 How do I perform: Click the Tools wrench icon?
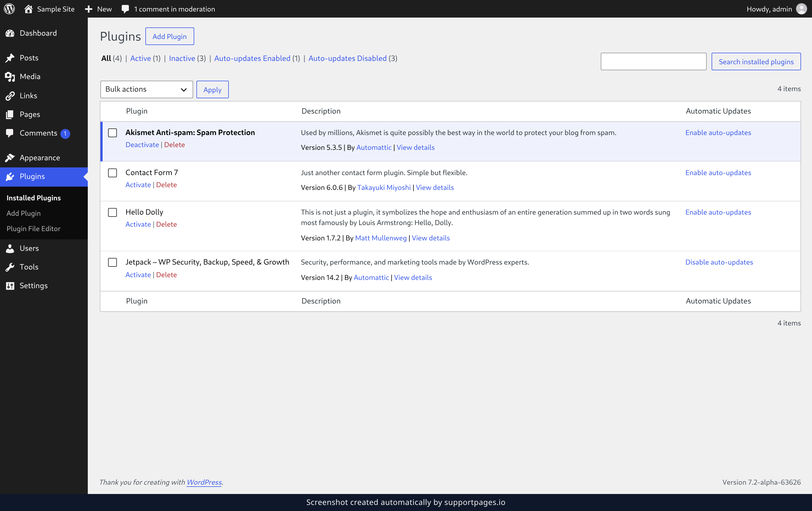pyautogui.click(x=10, y=267)
